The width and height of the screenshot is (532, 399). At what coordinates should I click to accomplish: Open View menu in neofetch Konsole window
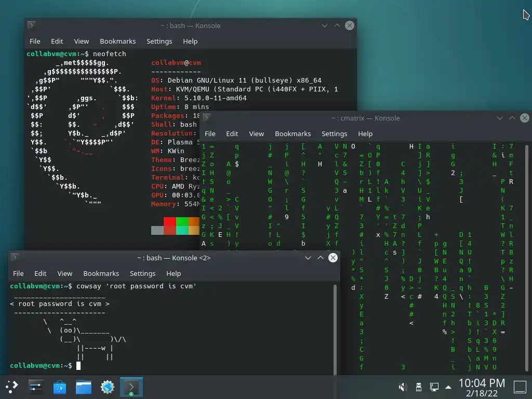pyautogui.click(x=82, y=41)
